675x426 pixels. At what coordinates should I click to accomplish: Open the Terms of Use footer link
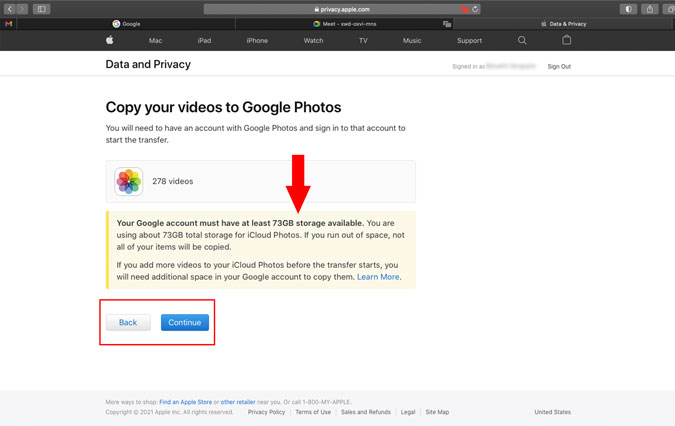pyautogui.click(x=313, y=412)
